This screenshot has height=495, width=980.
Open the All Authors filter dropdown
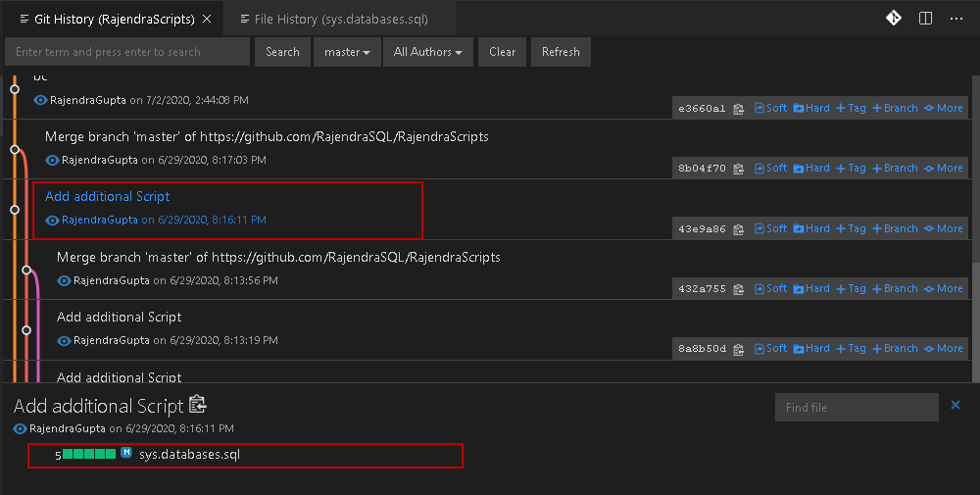(428, 52)
